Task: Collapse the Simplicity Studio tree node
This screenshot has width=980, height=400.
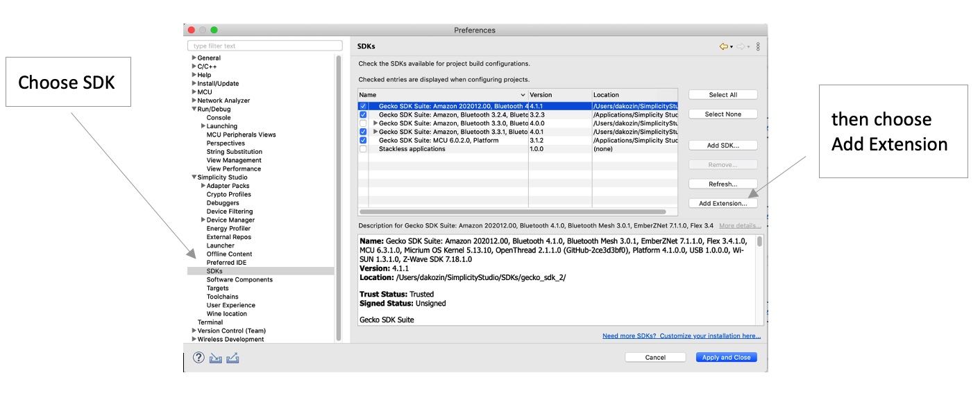Action: click(194, 177)
